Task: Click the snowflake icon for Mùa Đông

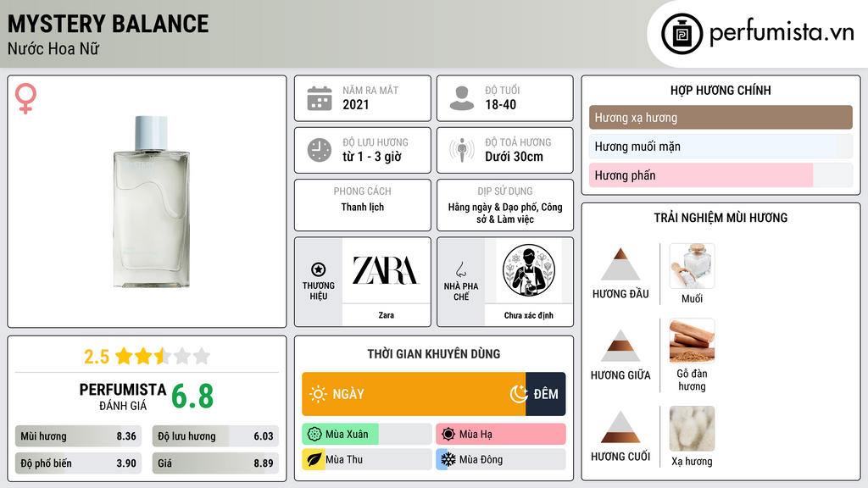Action: (x=448, y=460)
